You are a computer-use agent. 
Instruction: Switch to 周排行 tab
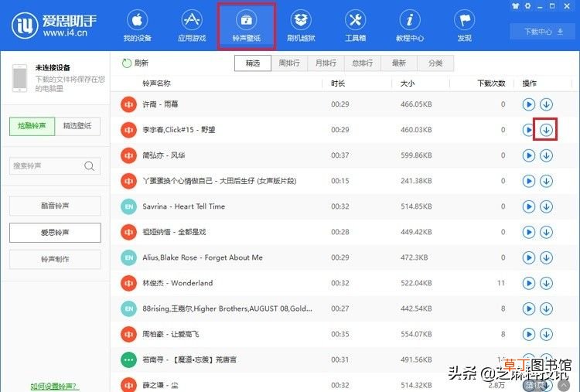[289, 63]
